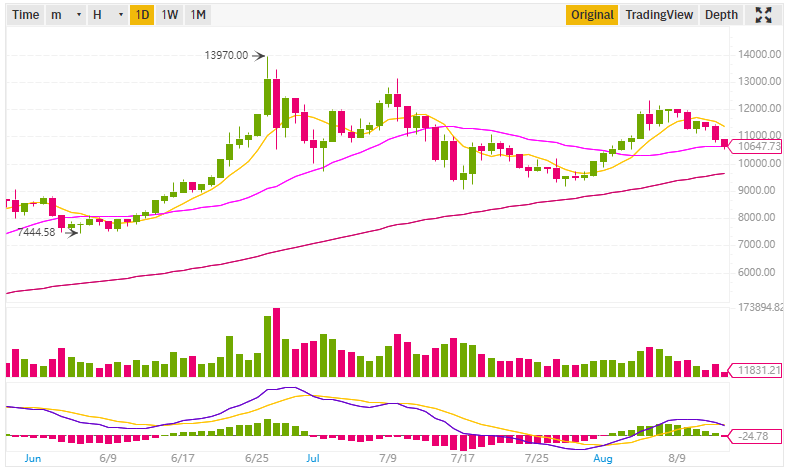Click the Jul label on time axis
This screenshot has width=787, height=469.
point(313,457)
